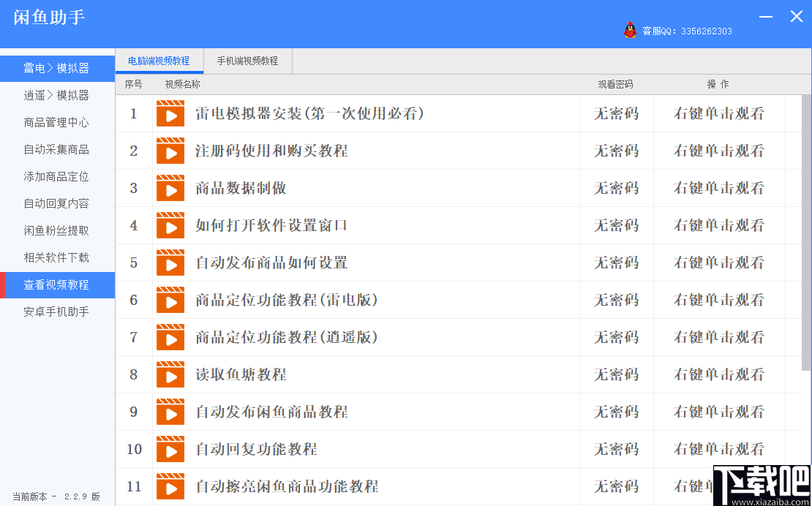The image size is (812, 506).
Task: Select row titled 商品数据制做
Action: coord(458,188)
